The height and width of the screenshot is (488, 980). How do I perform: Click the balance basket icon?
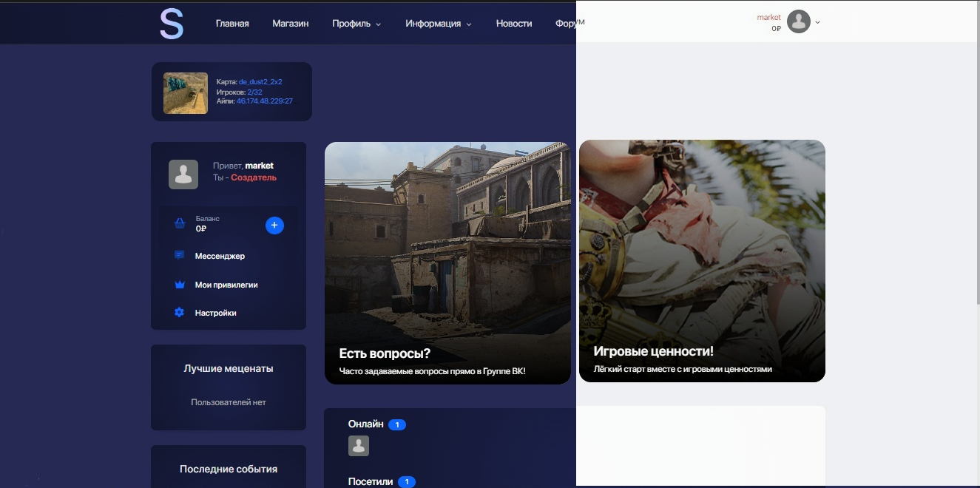point(179,223)
